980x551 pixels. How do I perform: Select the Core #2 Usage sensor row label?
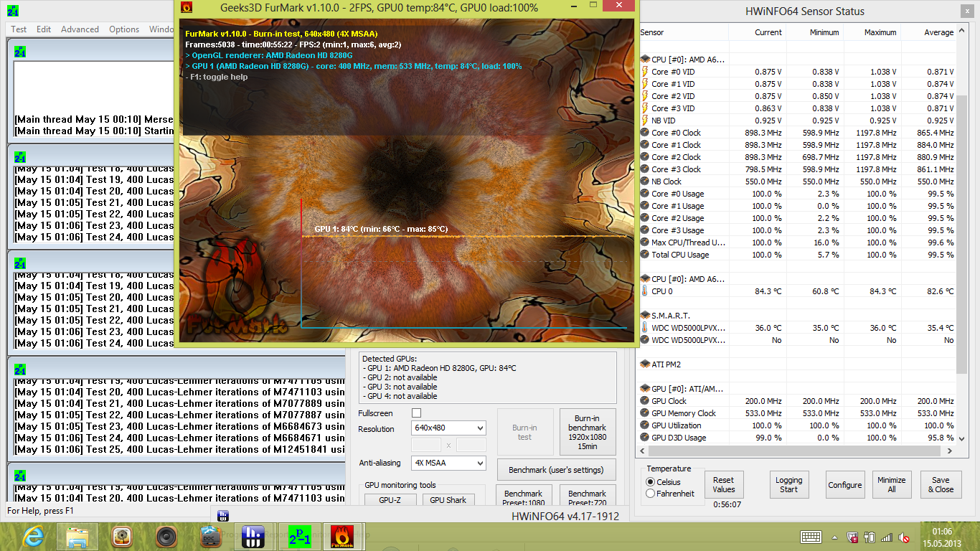tap(678, 218)
